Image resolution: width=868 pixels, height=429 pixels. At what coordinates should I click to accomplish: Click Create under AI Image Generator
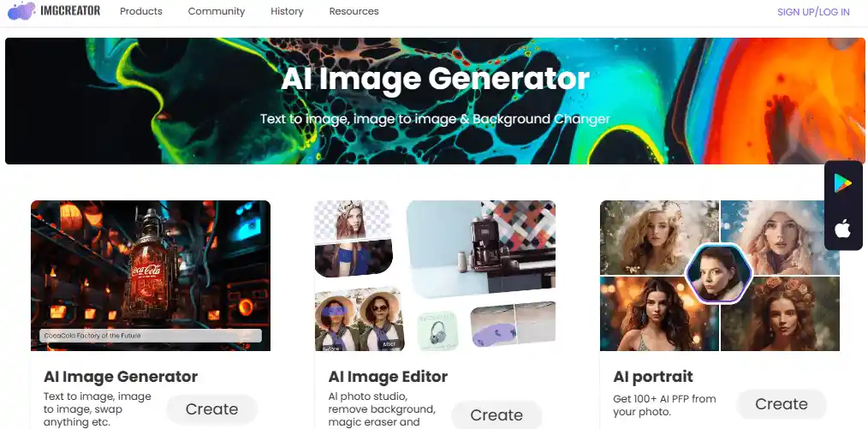pos(212,409)
